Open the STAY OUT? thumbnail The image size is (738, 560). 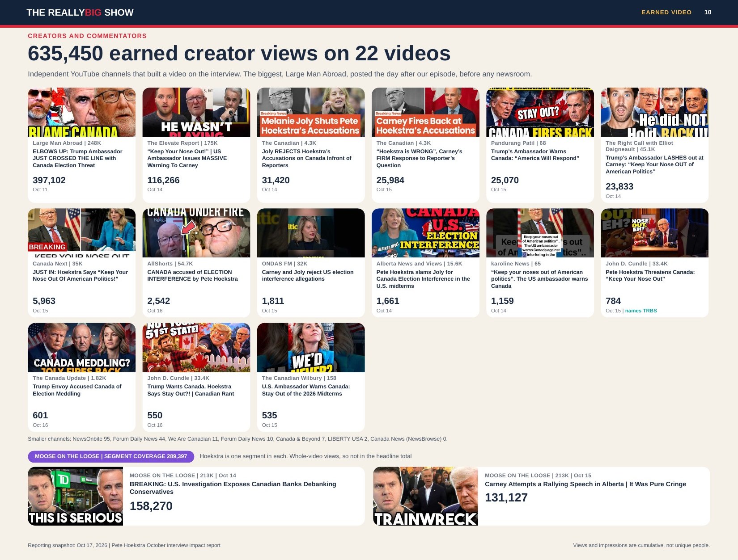pyautogui.click(x=540, y=112)
